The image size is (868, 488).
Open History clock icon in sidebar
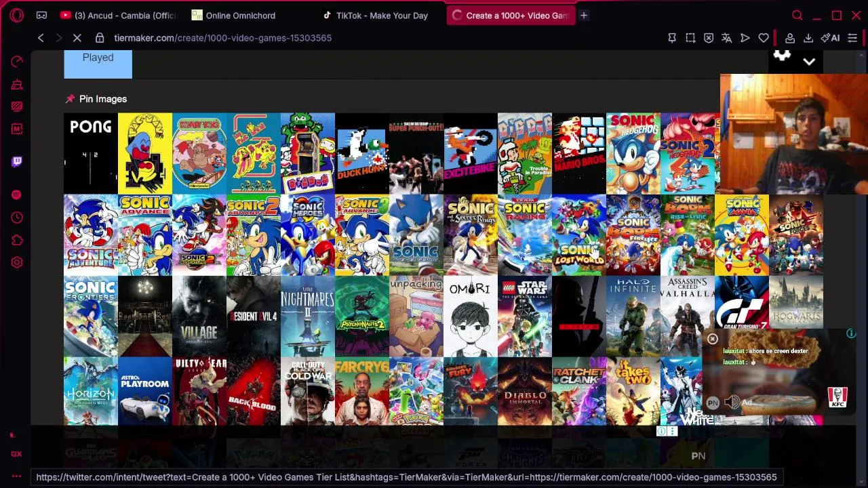(x=17, y=218)
